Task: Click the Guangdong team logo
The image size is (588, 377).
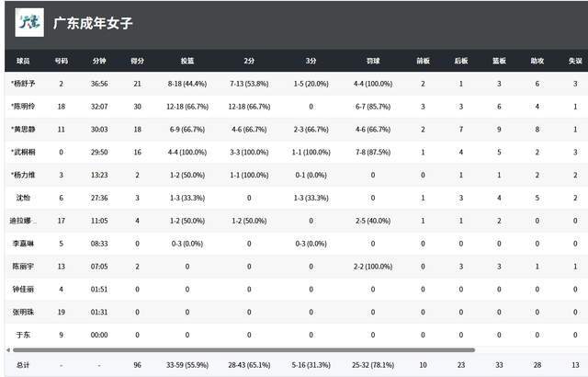Action: 29,22
